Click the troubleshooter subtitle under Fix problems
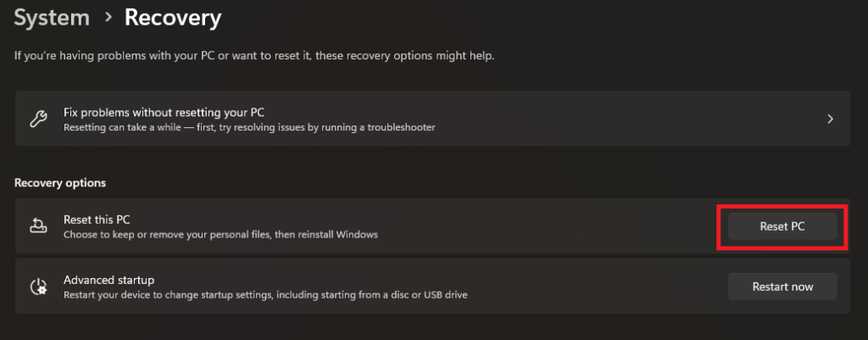Image resolution: width=868 pixels, height=340 pixels. click(249, 127)
